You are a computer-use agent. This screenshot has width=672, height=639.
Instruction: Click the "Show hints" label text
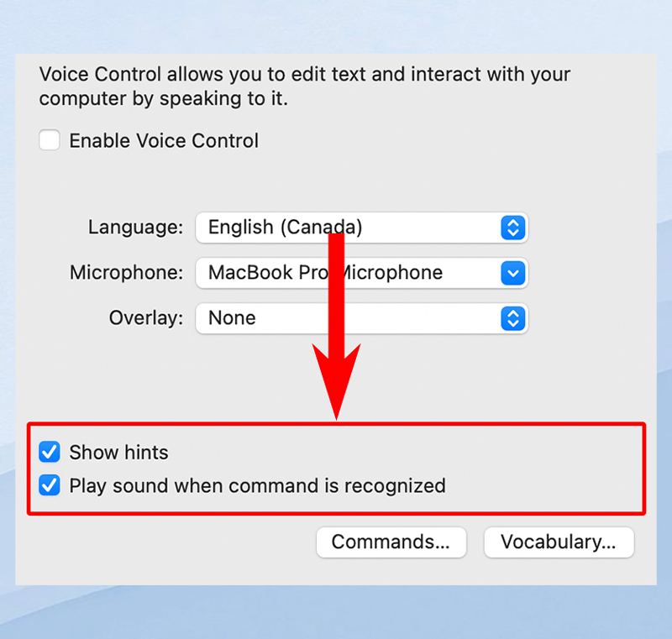[118, 453]
